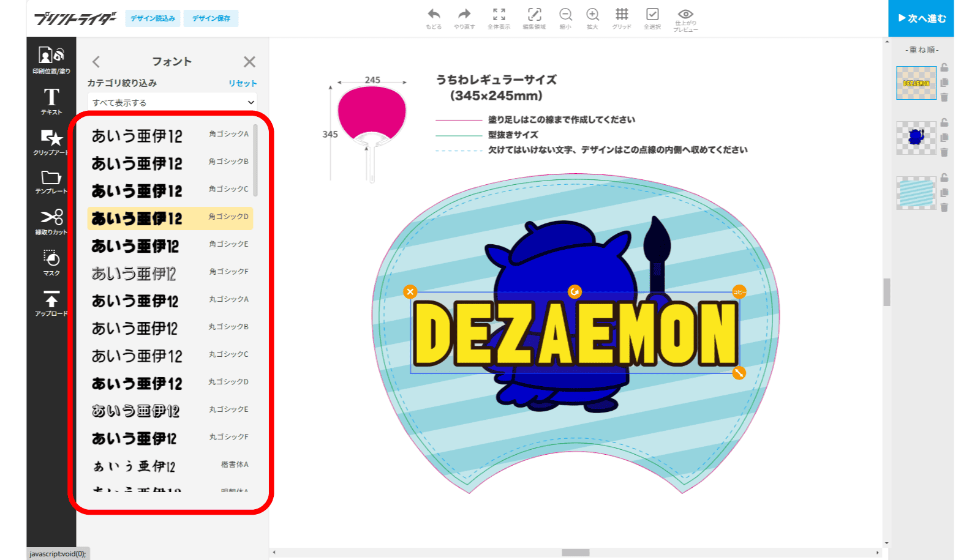Select the 角ゴシックB font
Image resolution: width=980 pixels, height=560 pixels.
click(170, 163)
